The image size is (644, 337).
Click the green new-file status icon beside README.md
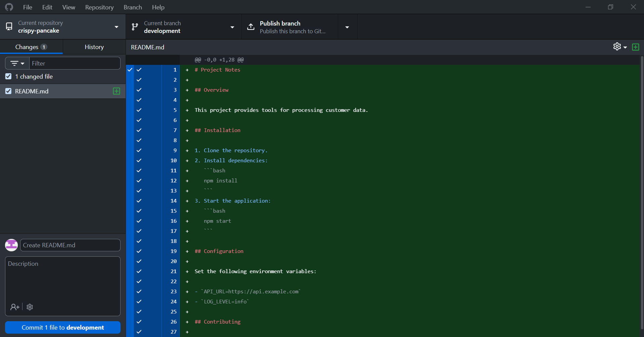117,91
